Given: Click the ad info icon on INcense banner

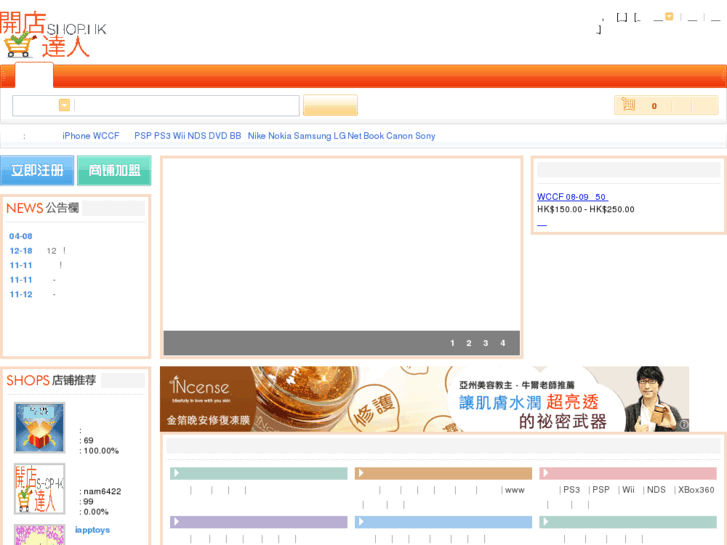Looking at the screenshot, I should [684, 424].
